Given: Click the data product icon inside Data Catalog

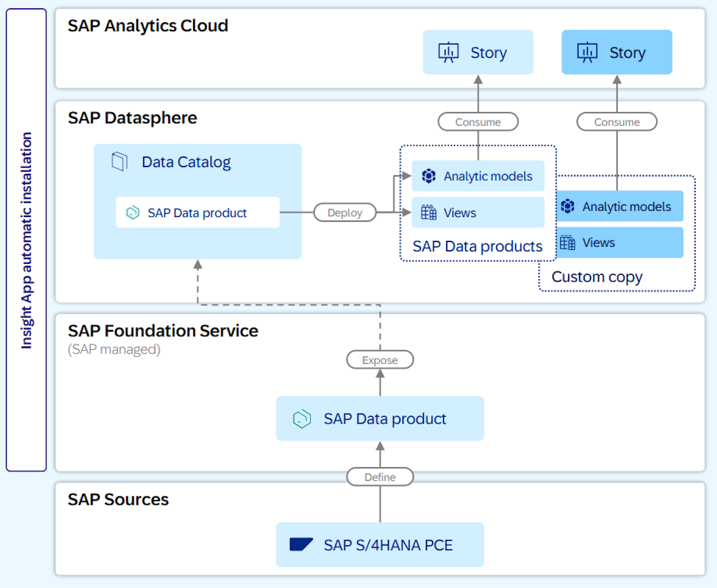Looking at the screenshot, I should coord(133,212).
